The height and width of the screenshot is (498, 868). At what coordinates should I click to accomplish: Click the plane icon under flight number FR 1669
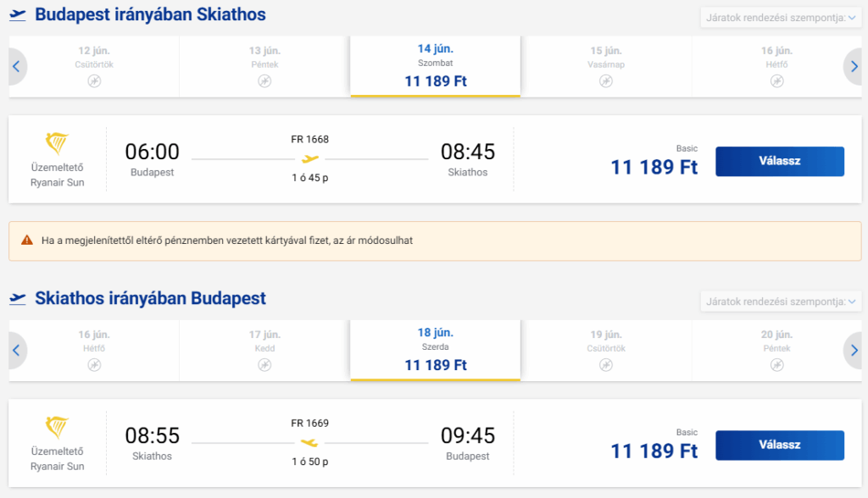[309, 443]
